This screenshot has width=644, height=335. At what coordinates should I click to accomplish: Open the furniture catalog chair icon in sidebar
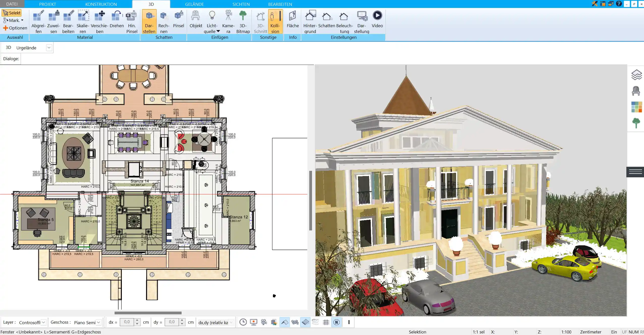click(x=636, y=91)
